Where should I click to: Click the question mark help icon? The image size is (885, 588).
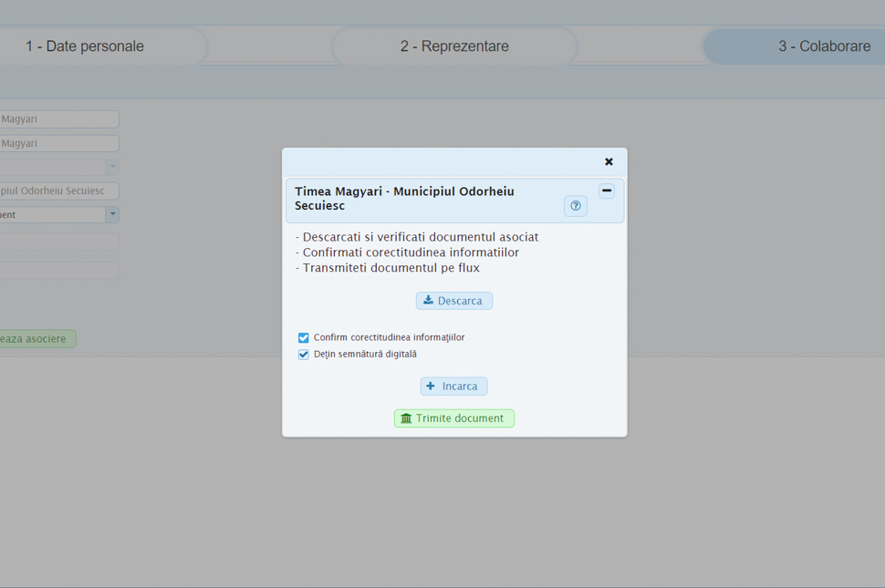coord(575,206)
